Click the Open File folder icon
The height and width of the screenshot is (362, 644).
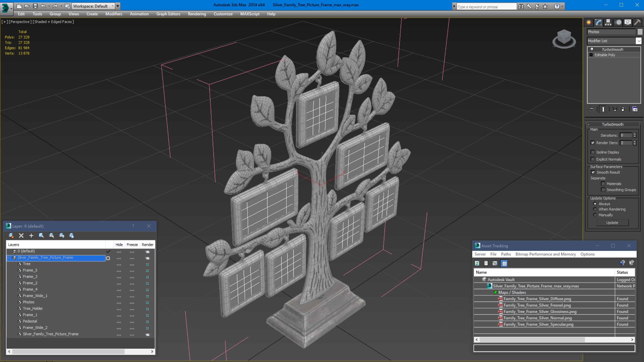pos(27,6)
